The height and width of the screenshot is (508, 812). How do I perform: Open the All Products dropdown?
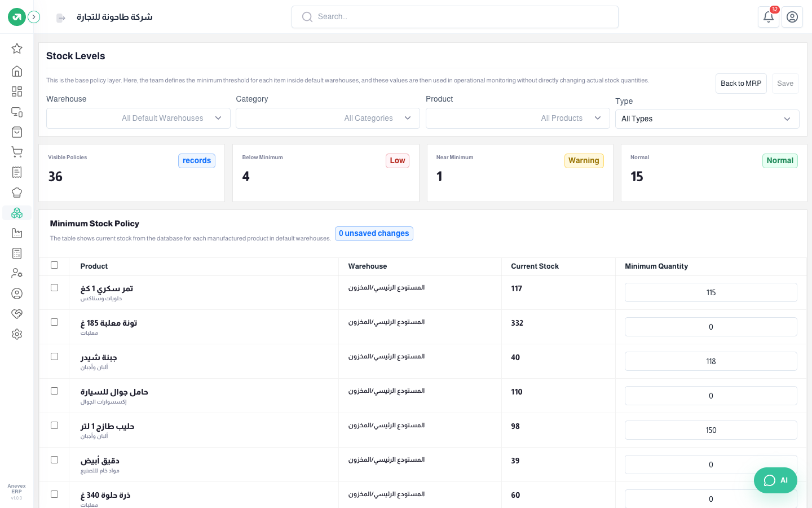point(518,118)
